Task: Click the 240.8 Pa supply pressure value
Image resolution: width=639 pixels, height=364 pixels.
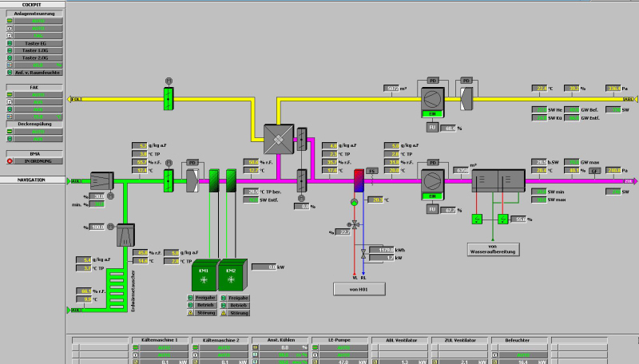Action: [x=613, y=170]
